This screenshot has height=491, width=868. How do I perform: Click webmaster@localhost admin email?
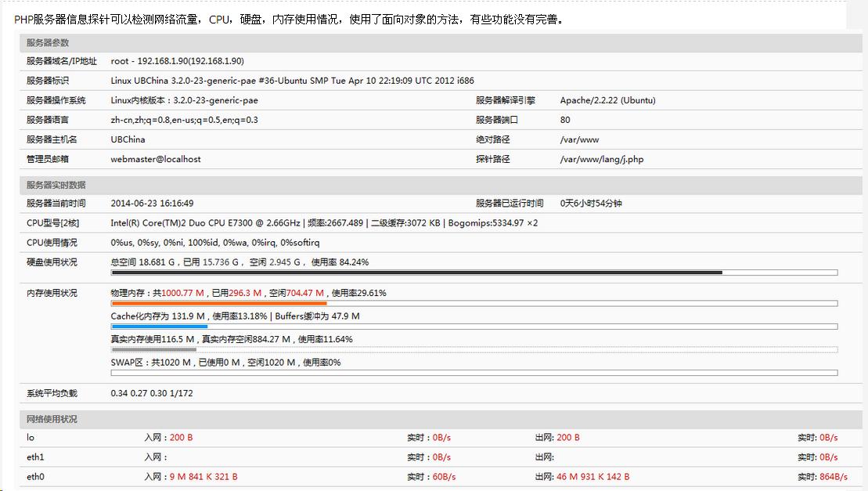tap(156, 160)
